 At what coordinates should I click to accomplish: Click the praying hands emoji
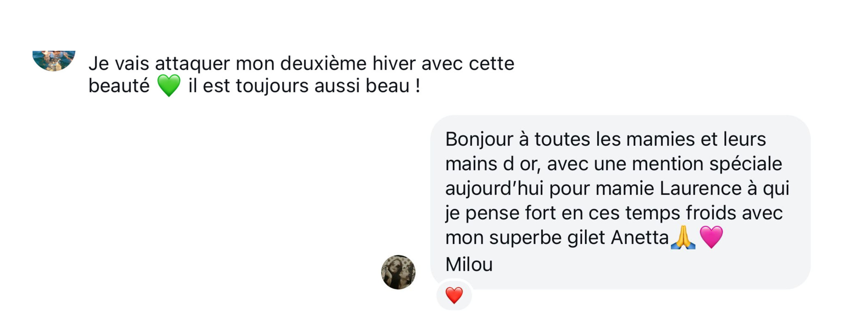tap(683, 238)
